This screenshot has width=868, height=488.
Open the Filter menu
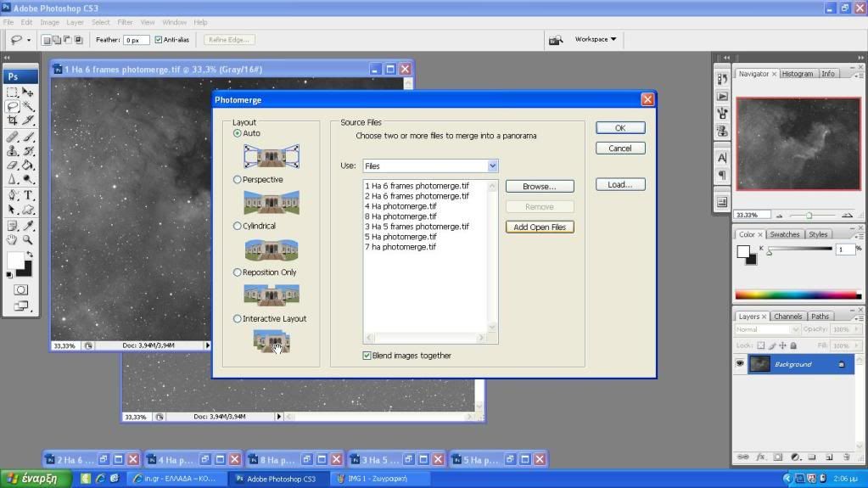125,22
